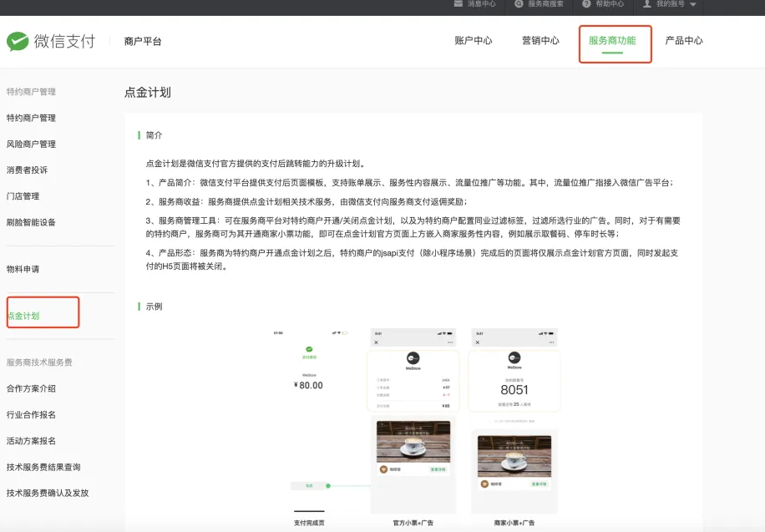Screen dimensions: 765x532
Task: Go to 产品中心 tab
Action: tap(683, 41)
